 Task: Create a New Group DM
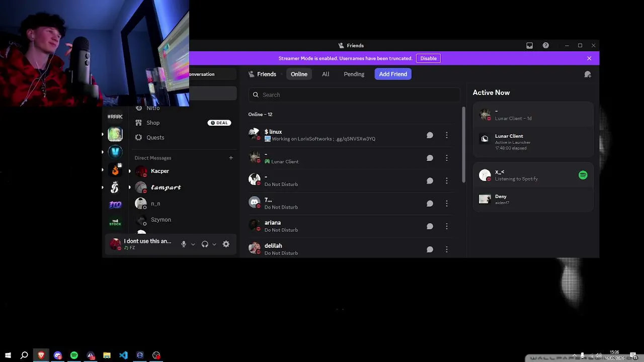click(587, 74)
